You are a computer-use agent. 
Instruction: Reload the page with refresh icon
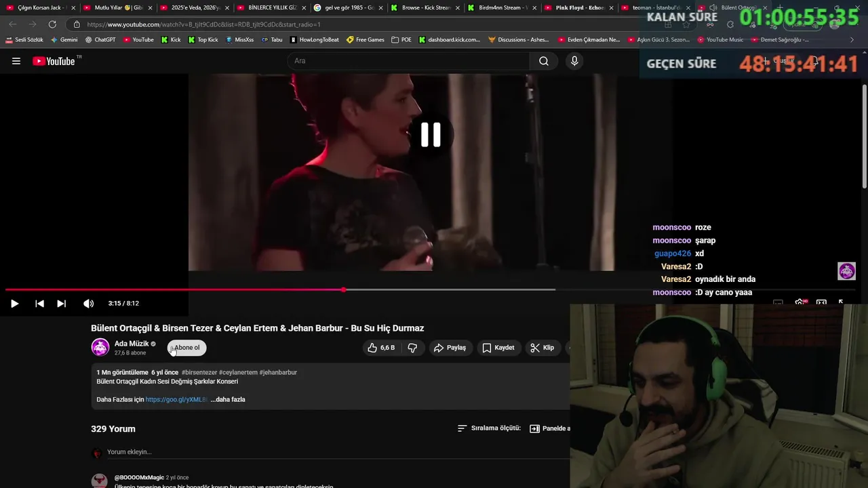tap(52, 24)
